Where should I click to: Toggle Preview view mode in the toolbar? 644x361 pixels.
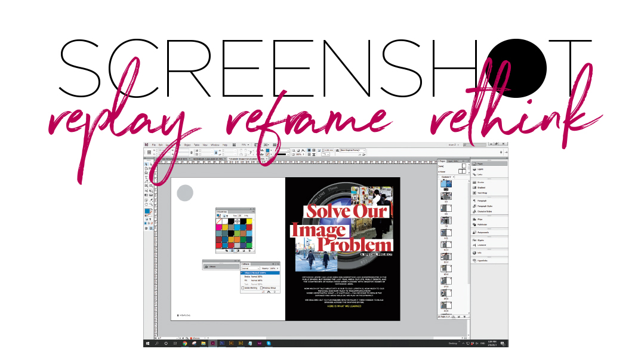click(x=151, y=228)
